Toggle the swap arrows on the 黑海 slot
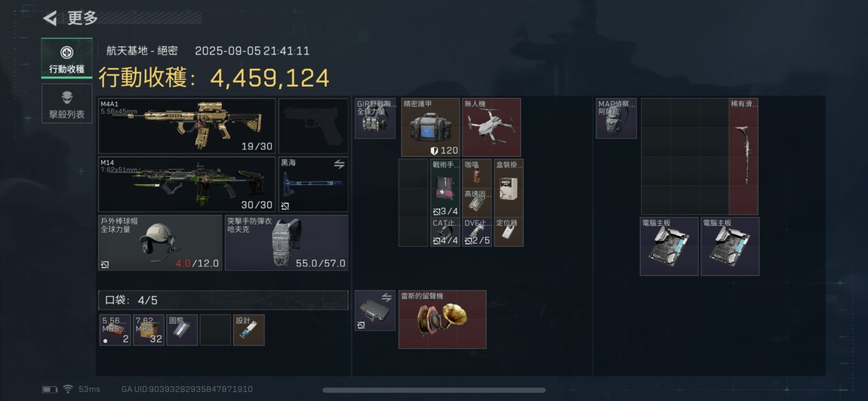Screen dimensions: 868x401 [x=340, y=164]
